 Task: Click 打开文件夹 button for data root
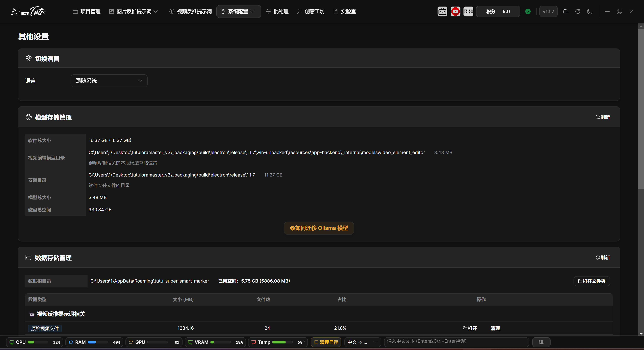(591, 281)
